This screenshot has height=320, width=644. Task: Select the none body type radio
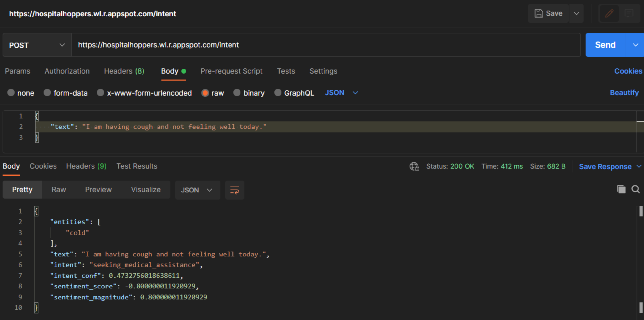[11, 93]
